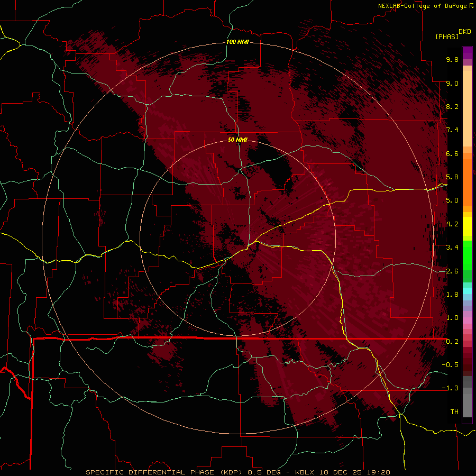Pick the -0.5 legend value

450,365
